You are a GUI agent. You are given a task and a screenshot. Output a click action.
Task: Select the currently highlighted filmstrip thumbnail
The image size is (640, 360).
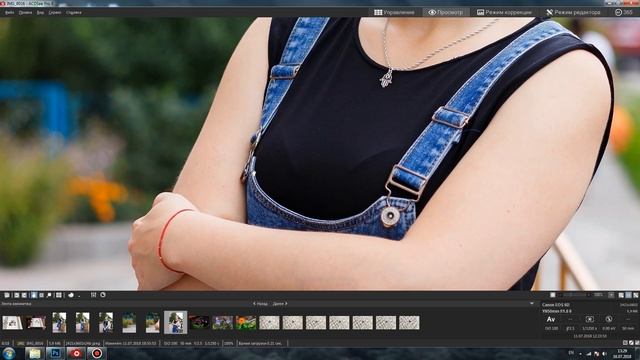click(x=176, y=322)
